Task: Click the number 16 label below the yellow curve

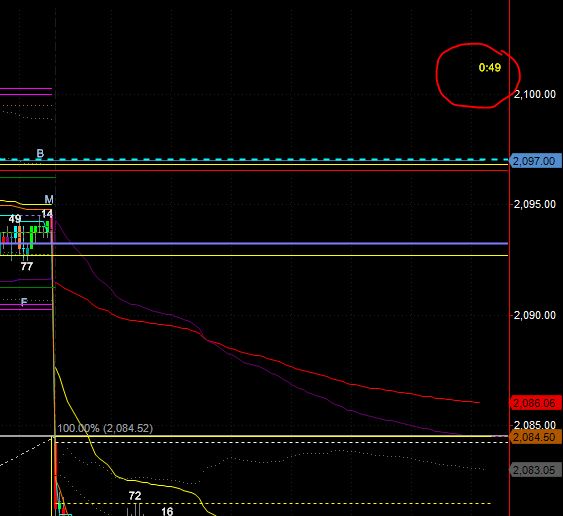Action: (167, 511)
